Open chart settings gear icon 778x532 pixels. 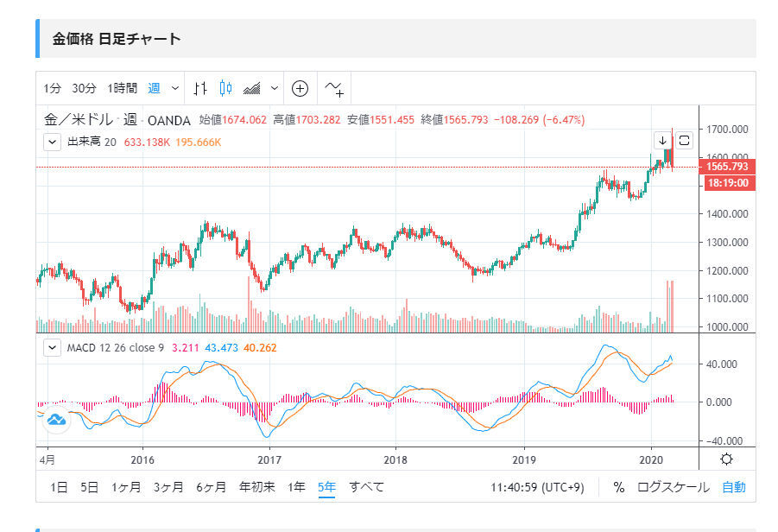click(727, 459)
